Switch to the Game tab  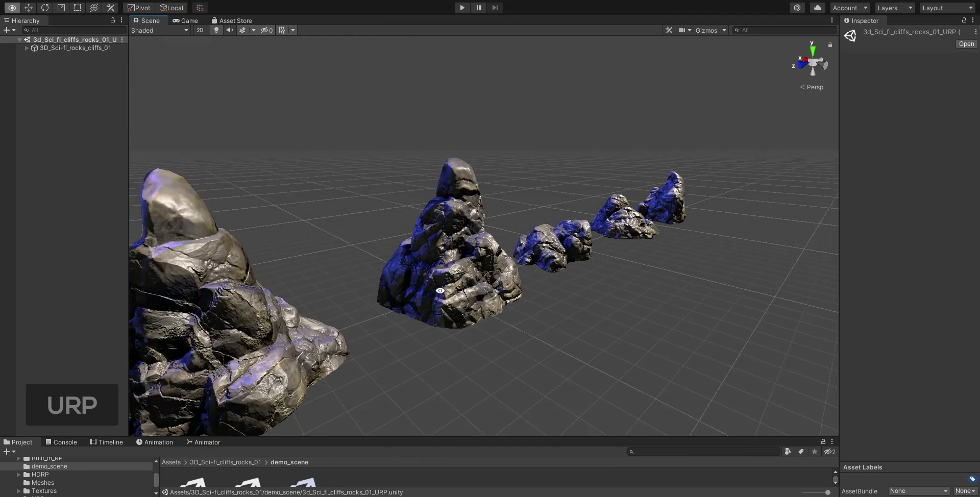[185, 20]
